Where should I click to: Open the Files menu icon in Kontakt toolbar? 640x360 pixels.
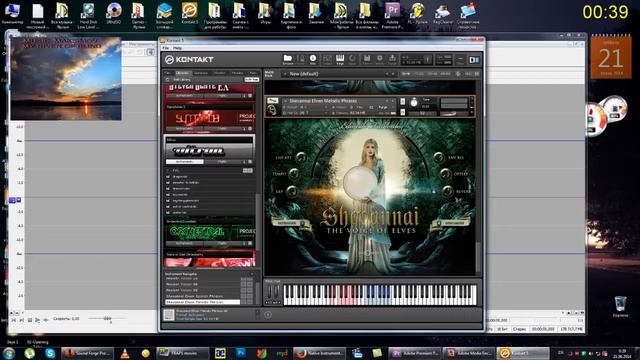click(367, 59)
